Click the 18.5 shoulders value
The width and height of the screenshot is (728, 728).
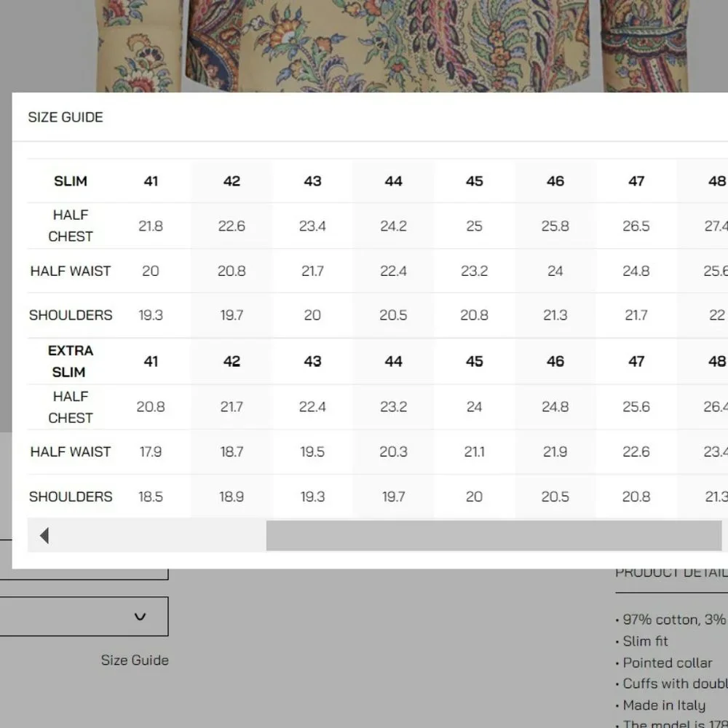point(151,496)
